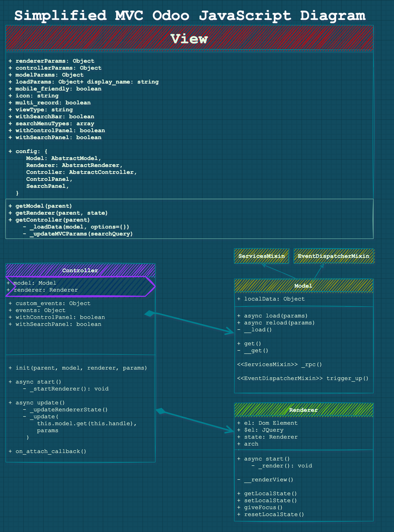Select the EventDispatcherMixin box
394x532 pixels.
pyautogui.click(x=334, y=256)
